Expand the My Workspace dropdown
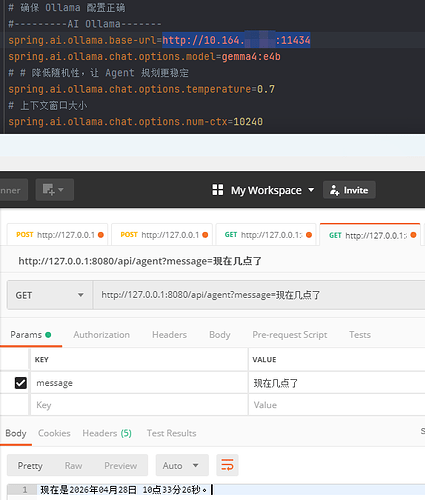 311,190
